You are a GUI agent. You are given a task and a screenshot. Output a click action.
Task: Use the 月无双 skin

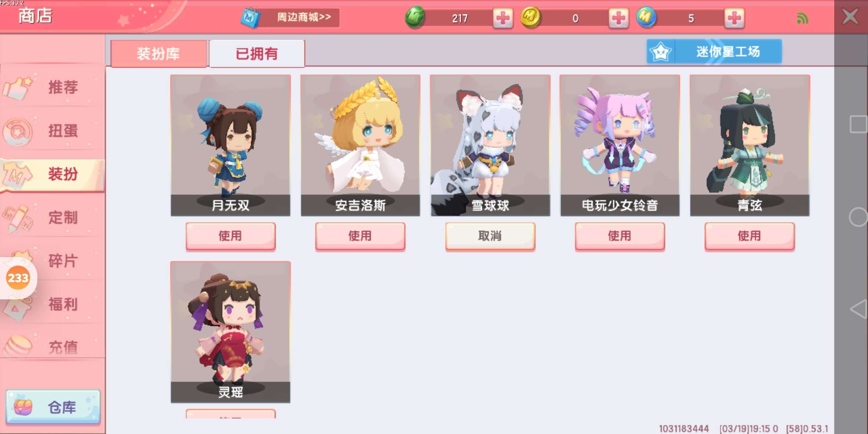coord(231,236)
